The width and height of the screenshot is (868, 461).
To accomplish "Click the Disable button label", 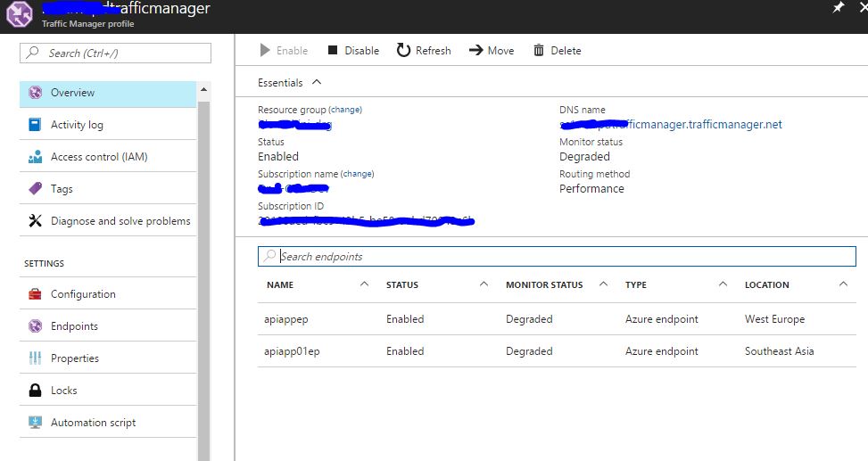I will pyautogui.click(x=361, y=50).
